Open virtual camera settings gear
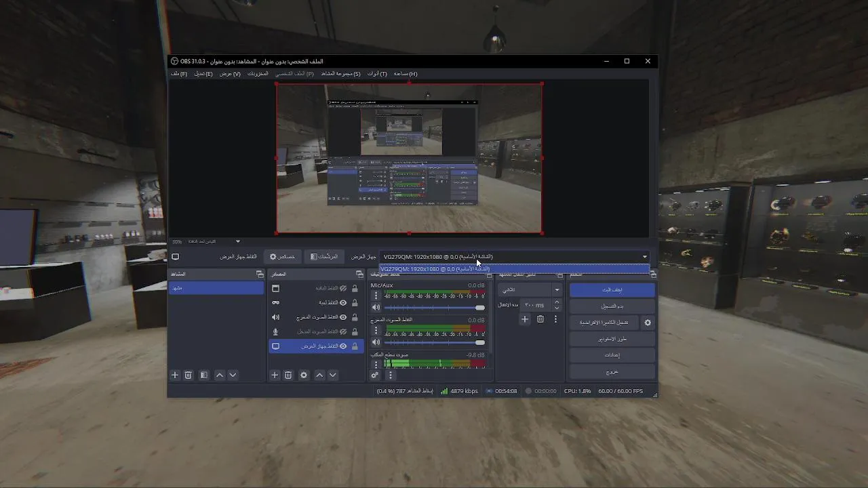The width and height of the screenshot is (868, 488). [648, 323]
